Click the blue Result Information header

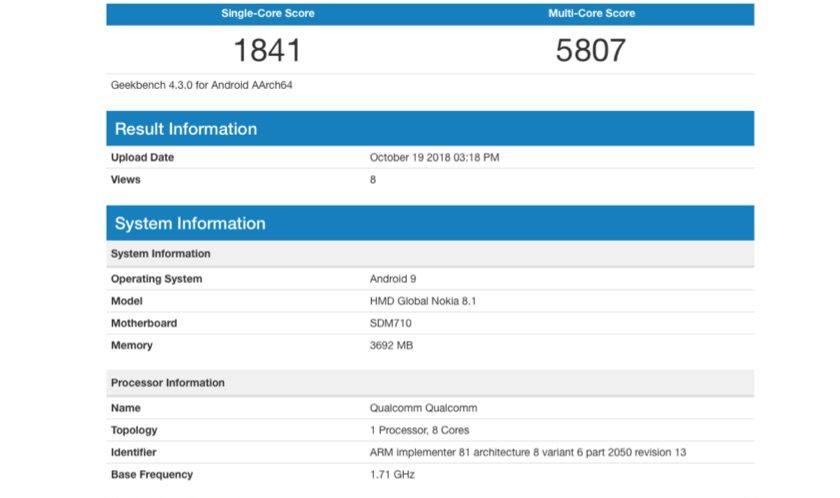coord(186,129)
